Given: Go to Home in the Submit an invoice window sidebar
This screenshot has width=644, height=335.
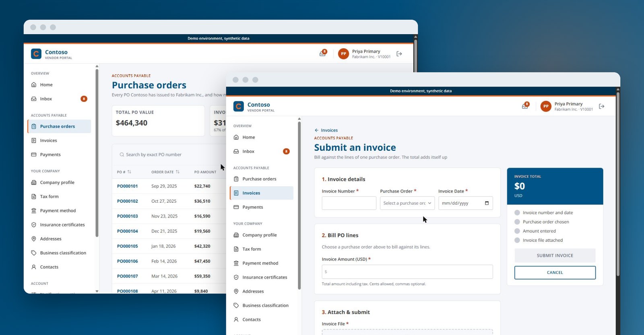Looking at the screenshot, I should [261, 138].
